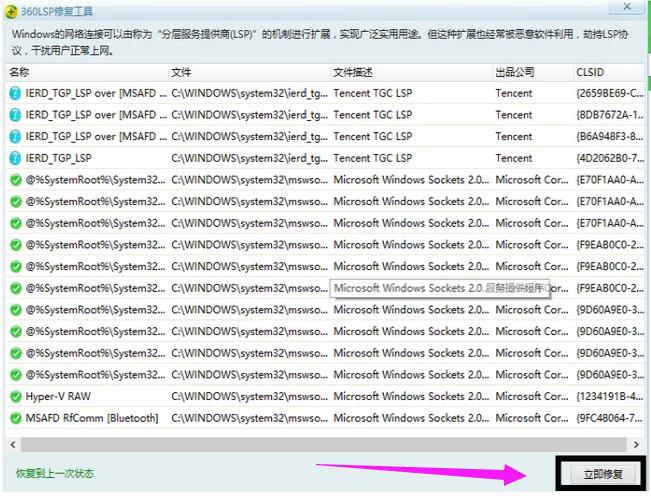Click question-mark icon in row {B6A948F3-8...

coord(15,136)
